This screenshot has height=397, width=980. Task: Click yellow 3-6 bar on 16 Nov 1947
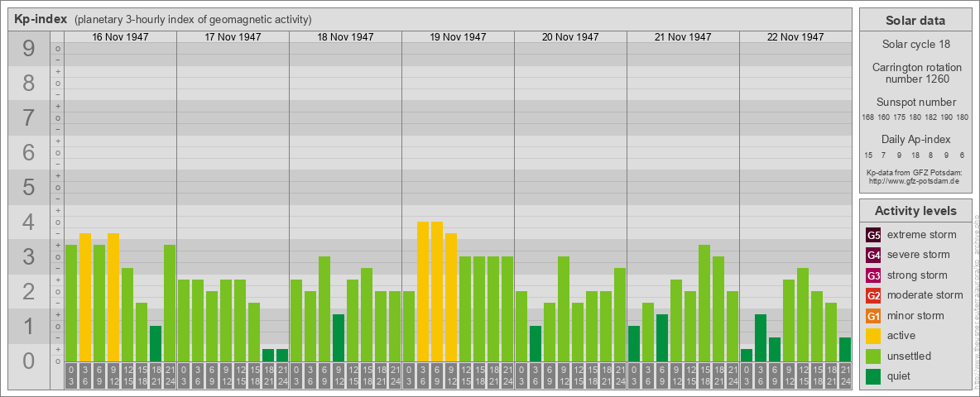tap(85, 297)
